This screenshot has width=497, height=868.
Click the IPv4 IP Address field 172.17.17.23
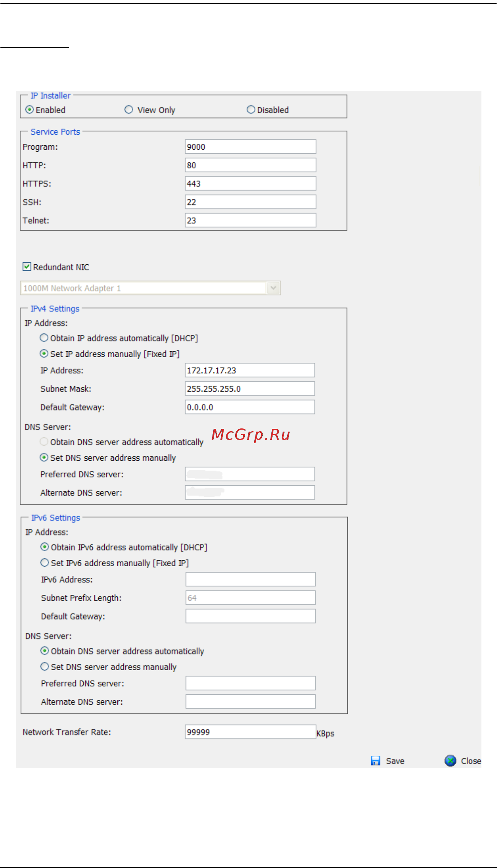(250, 370)
